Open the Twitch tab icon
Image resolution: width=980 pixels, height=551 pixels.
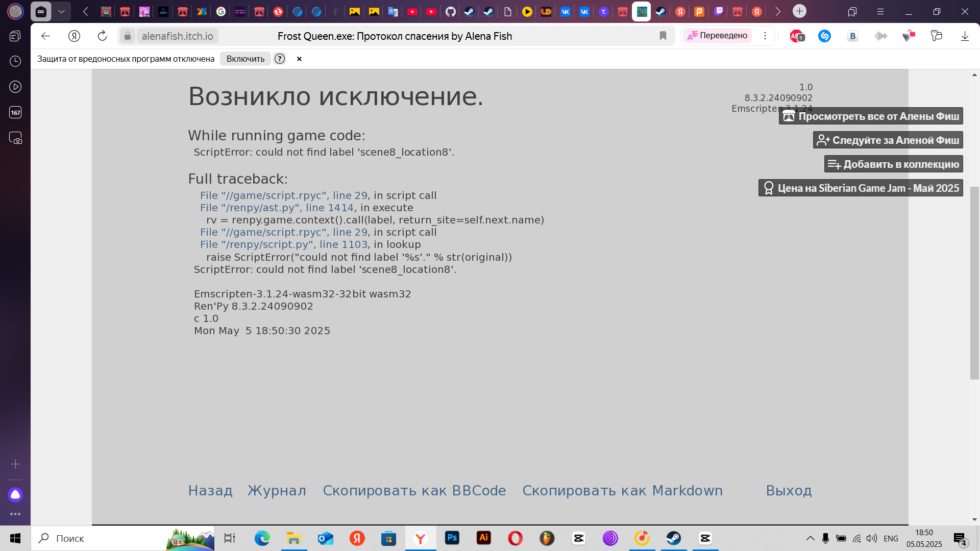click(x=719, y=11)
